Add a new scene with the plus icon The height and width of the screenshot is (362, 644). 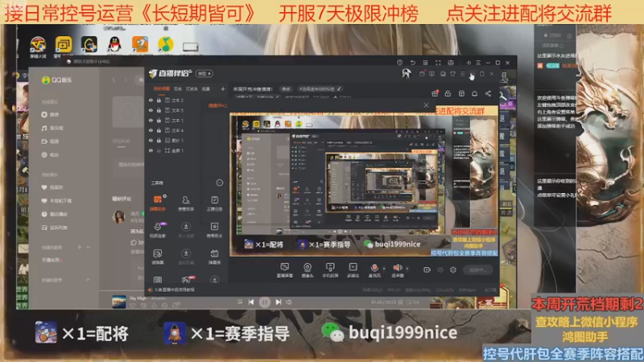[x=223, y=88]
